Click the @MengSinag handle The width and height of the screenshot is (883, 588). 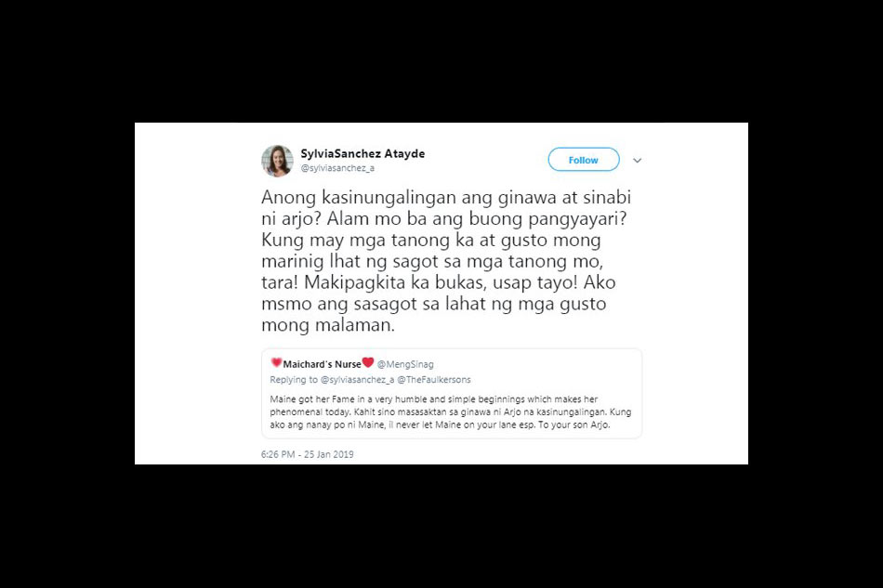[x=405, y=365]
